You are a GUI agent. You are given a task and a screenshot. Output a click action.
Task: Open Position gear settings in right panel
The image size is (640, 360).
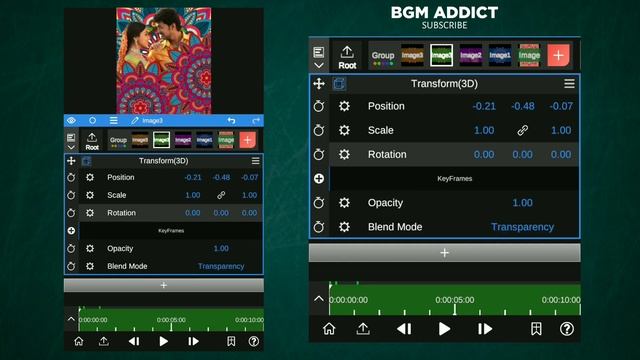tap(344, 106)
